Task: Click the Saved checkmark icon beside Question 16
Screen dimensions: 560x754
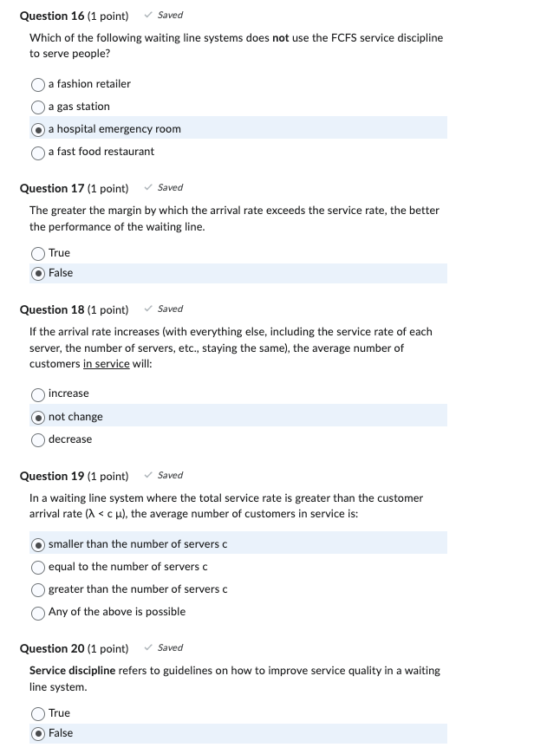Action: pos(147,14)
